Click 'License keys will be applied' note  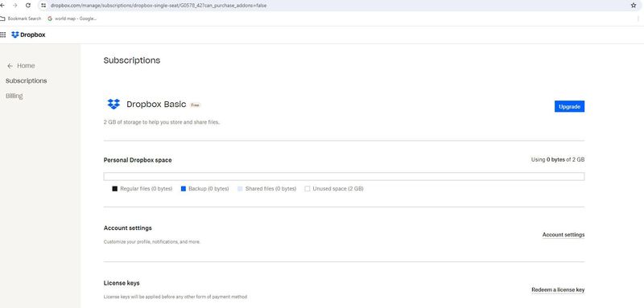pos(175,297)
